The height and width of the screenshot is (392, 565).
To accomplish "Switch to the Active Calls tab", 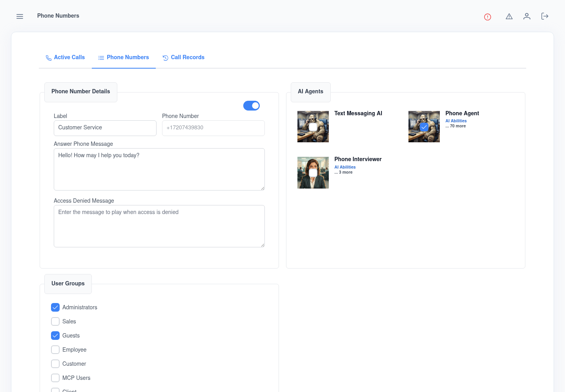I will tap(65, 58).
